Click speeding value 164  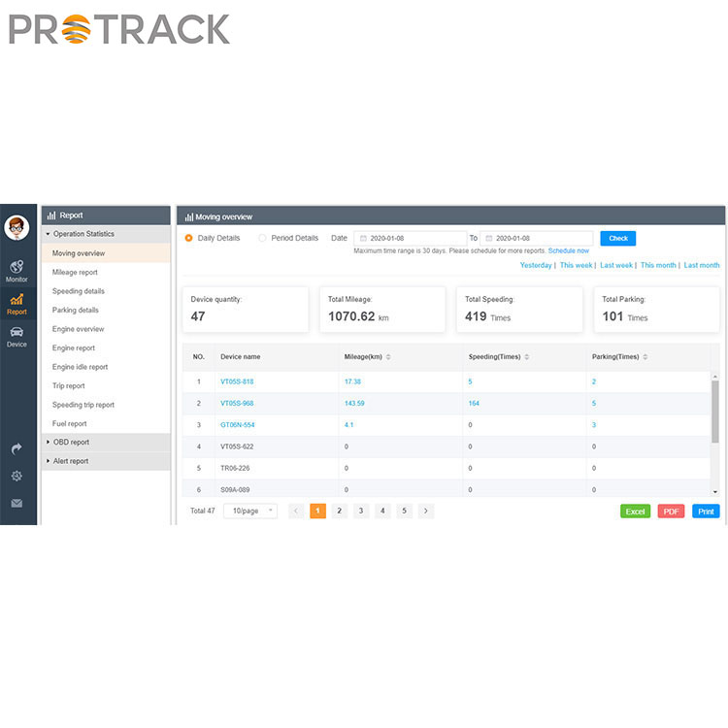pyautogui.click(x=474, y=403)
